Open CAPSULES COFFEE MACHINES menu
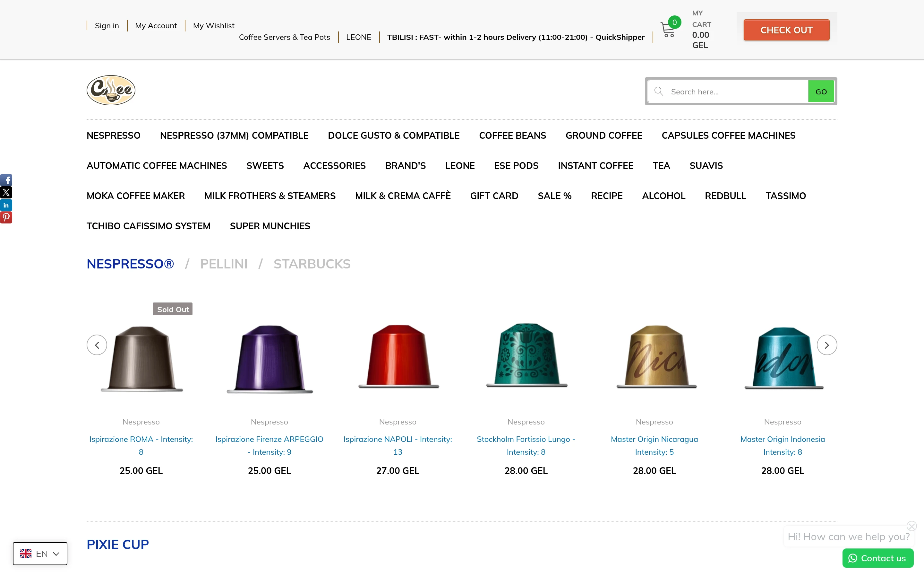This screenshot has width=924, height=578. pos(729,135)
